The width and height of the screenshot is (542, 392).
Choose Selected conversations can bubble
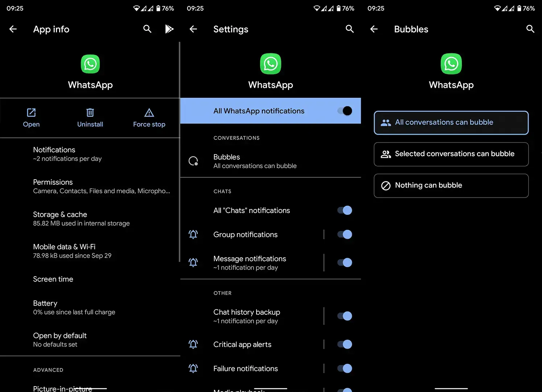[451, 154]
